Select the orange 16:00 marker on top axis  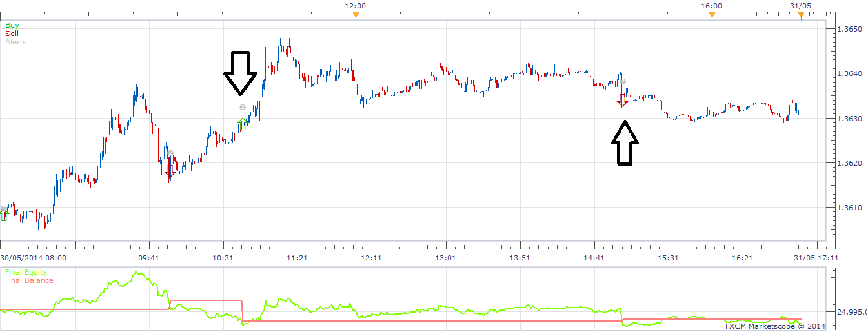(x=712, y=16)
